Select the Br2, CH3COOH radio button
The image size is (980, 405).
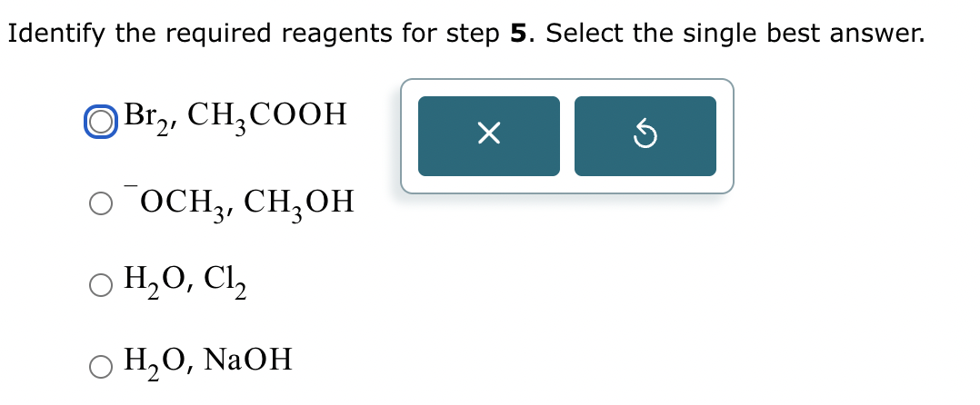click(x=101, y=123)
